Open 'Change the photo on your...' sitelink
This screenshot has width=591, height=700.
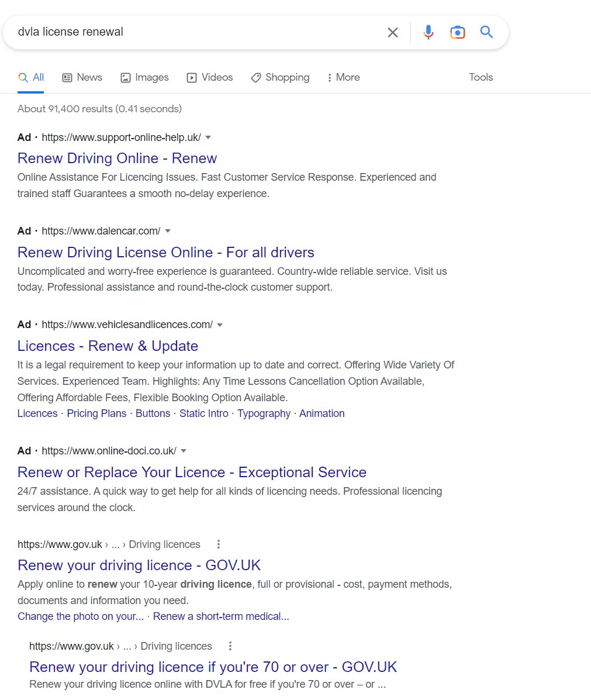pos(81,616)
